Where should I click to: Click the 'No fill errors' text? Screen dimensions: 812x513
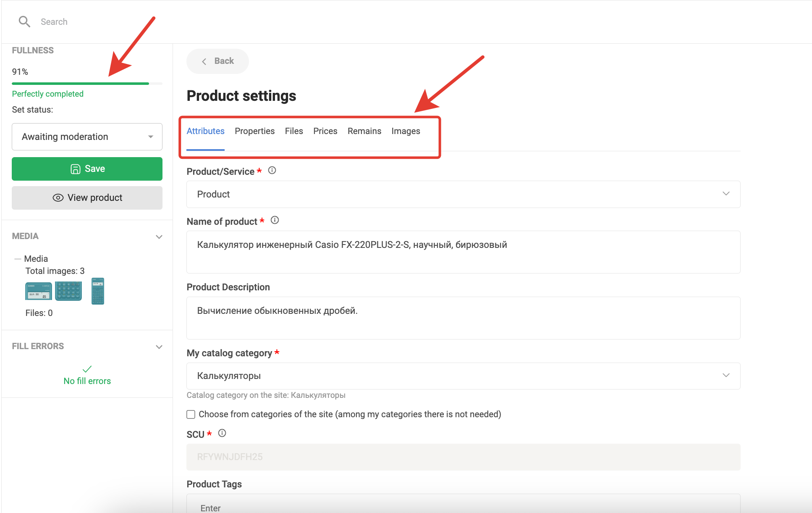[87, 381]
